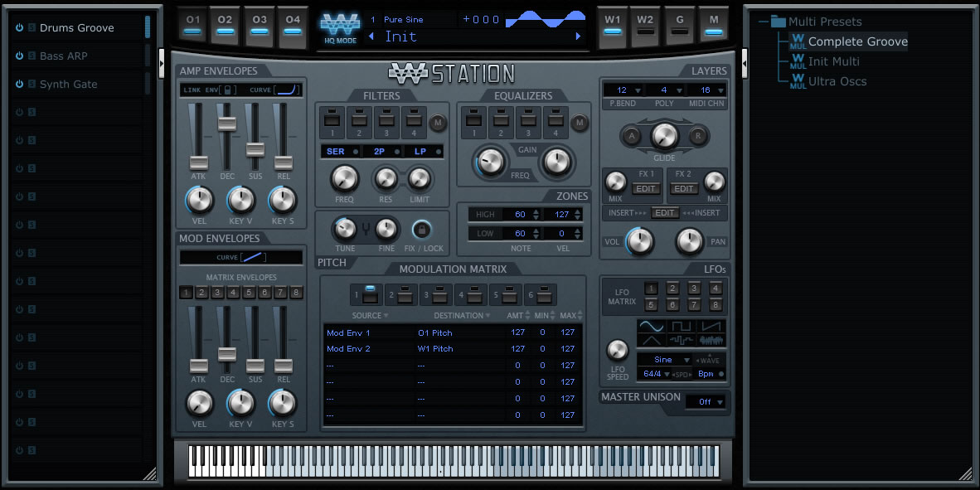The image size is (980, 490).
Task: Select the square LFO waveform shape
Action: (x=682, y=326)
